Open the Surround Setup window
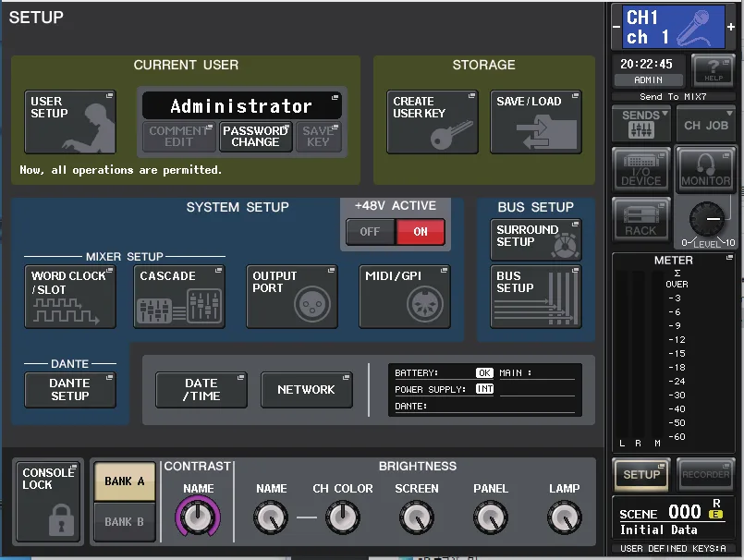 click(x=536, y=239)
